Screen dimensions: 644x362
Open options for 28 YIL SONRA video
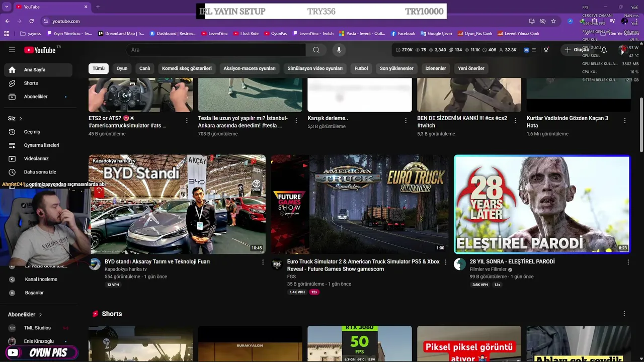tap(628, 262)
